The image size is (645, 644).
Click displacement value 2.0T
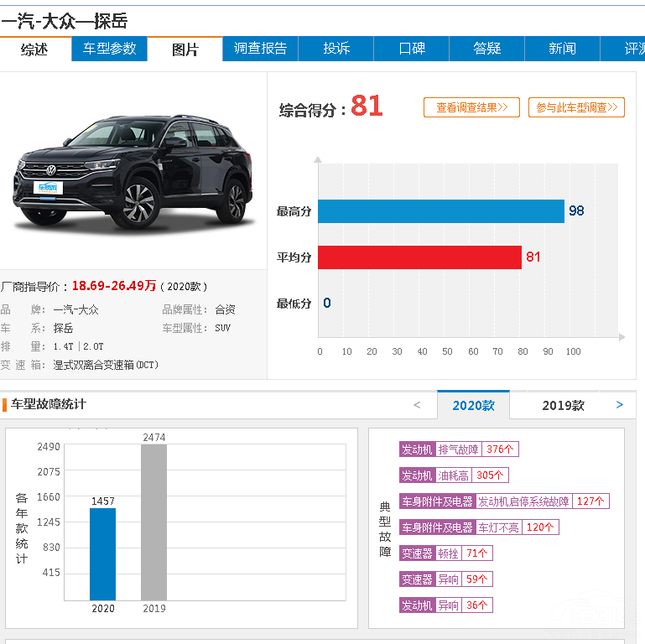[x=93, y=346]
